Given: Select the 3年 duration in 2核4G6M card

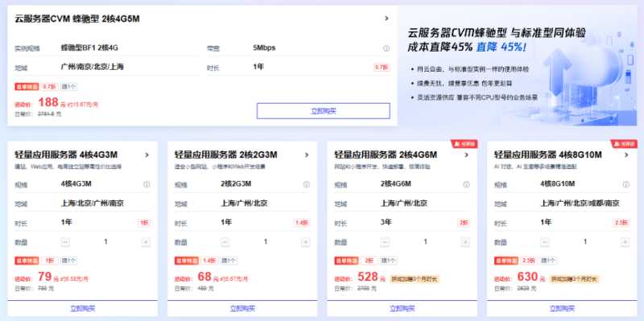Looking at the screenshot, I should (x=386, y=222).
